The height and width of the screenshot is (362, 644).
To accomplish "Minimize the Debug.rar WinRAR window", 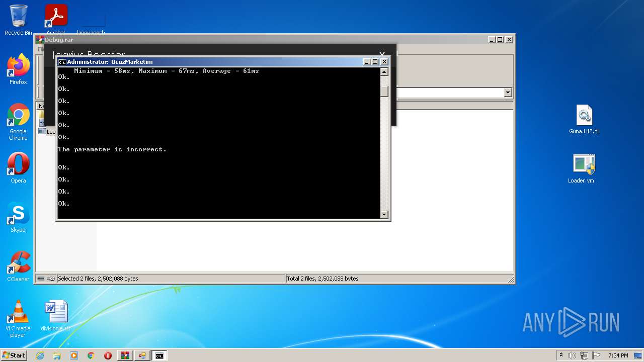I will pyautogui.click(x=491, y=40).
